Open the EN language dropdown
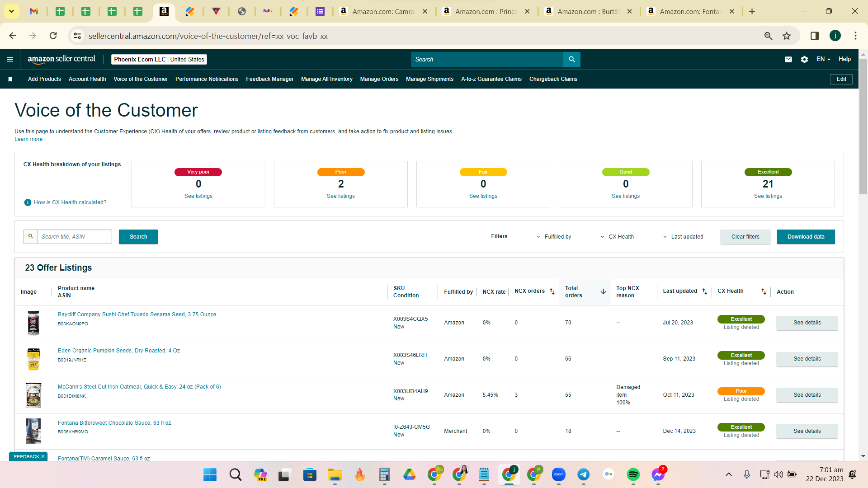Viewport: 868px width, 488px height. [823, 59]
